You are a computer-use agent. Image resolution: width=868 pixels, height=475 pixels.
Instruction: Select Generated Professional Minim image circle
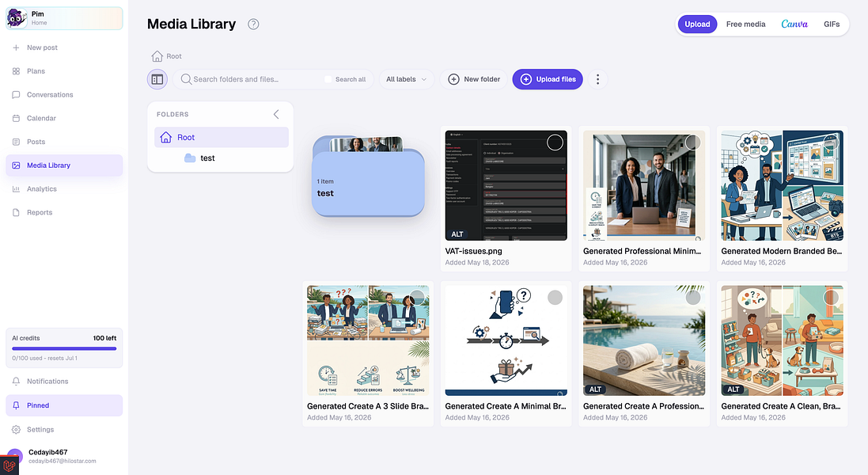[693, 142]
